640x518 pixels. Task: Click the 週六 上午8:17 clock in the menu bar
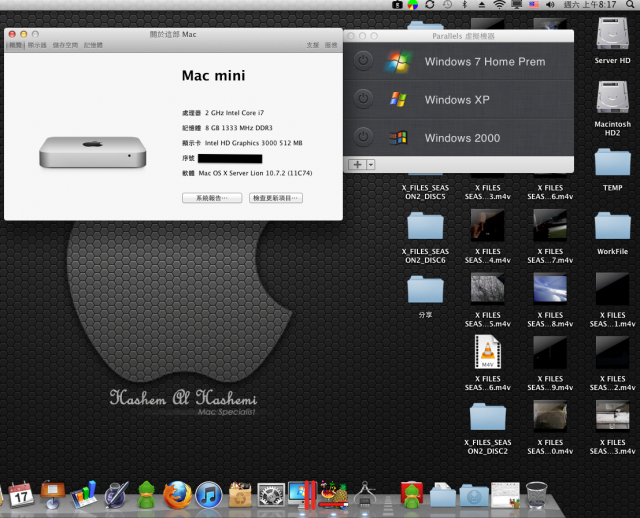tap(590, 4)
